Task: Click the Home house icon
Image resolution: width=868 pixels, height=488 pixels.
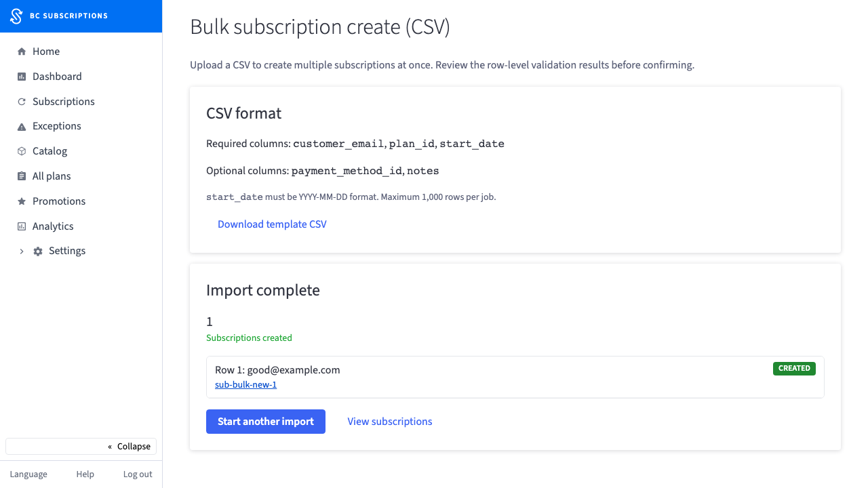Action: [22, 52]
